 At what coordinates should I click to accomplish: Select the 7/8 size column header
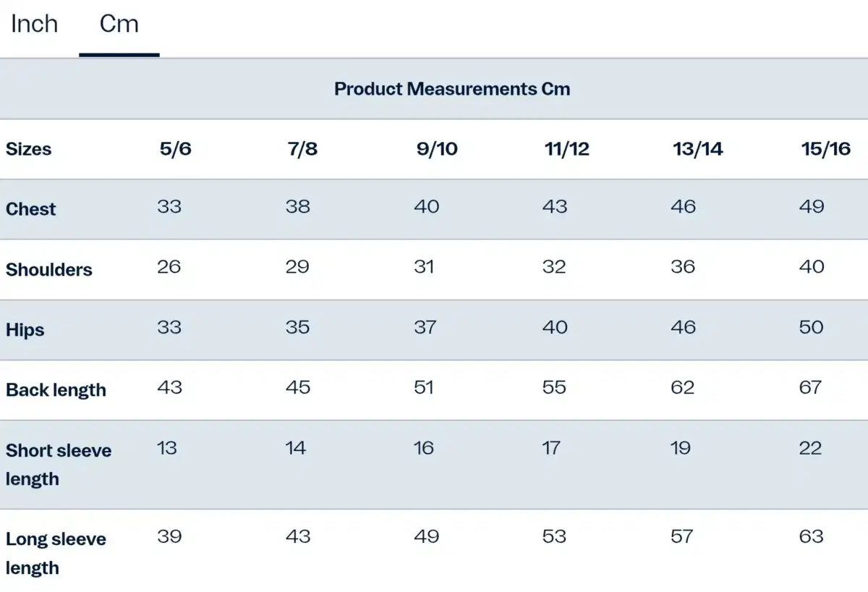[302, 149]
